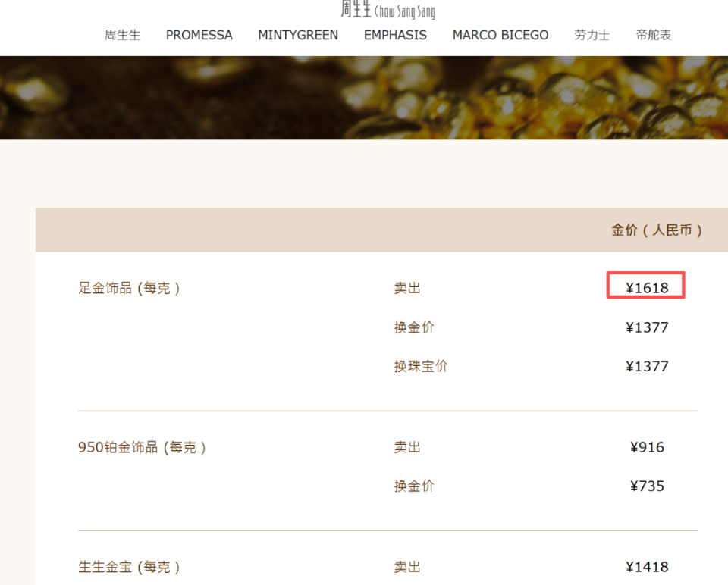Screen dimensions: 728x585
Task: Click 卖出 label in 950铂金饰品 section
Action: click(407, 447)
